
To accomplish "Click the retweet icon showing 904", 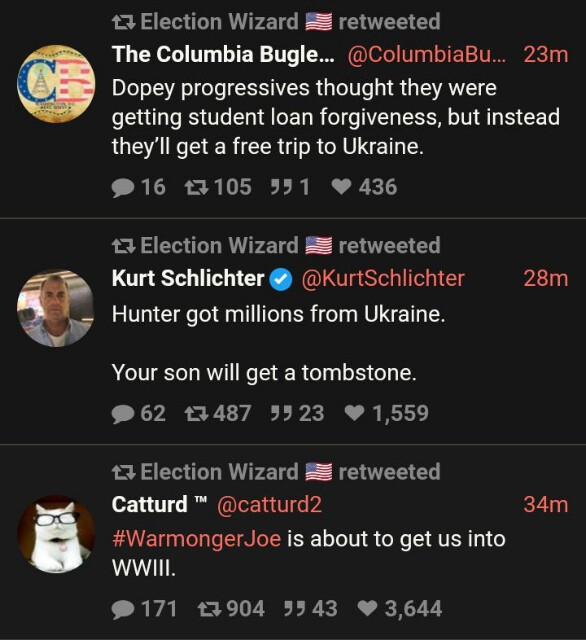I will (210, 609).
